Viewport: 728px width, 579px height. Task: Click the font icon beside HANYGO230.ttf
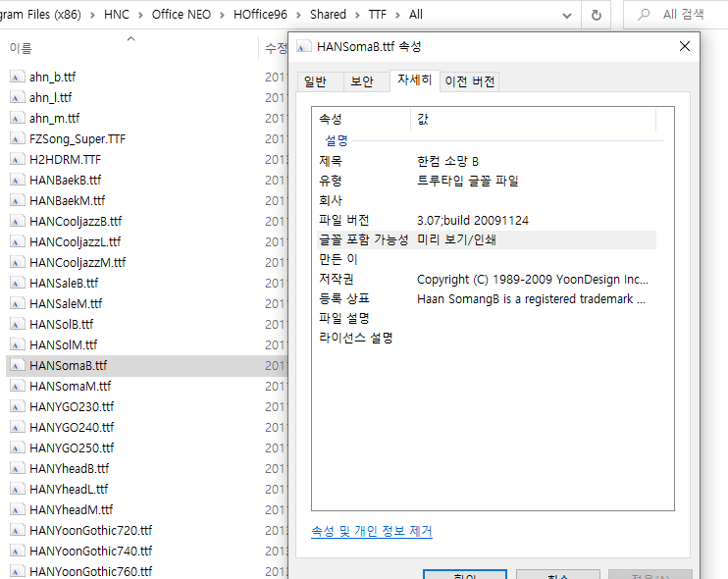[x=18, y=406]
